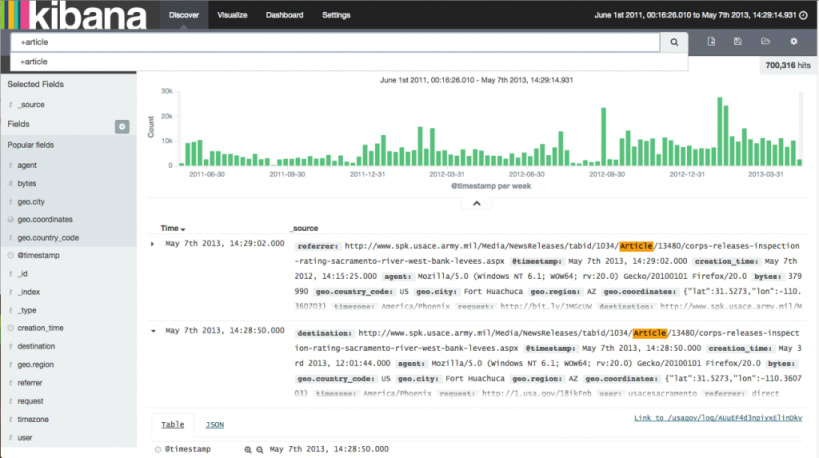Switch to the Visualize tab
819x458 pixels.
click(232, 15)
